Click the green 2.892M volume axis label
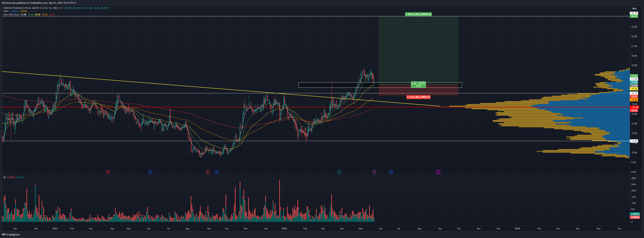644x238 pixels. pos(635,214)
